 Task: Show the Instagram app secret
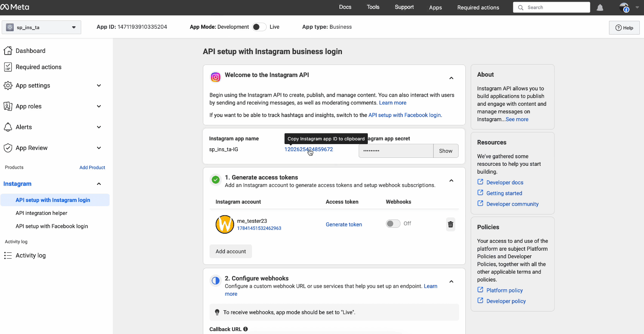(x=445, y=151)
